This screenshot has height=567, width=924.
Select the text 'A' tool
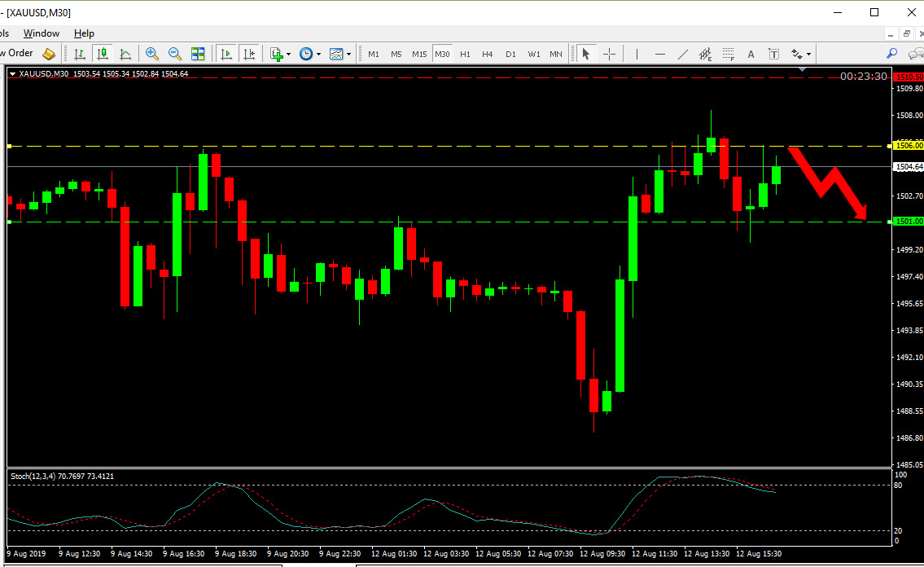pyautogui.click(x=751, y=54)
